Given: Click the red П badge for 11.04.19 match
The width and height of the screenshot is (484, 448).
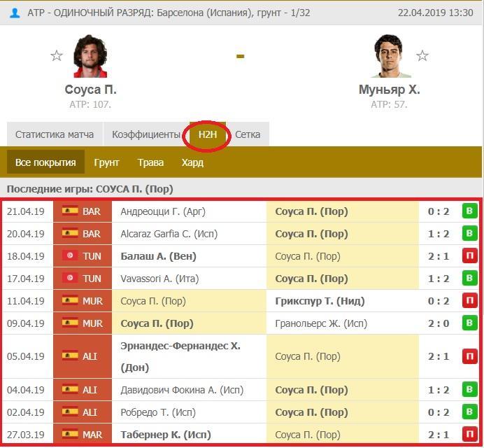Looking at the screenshot, I should coord(469,300).
